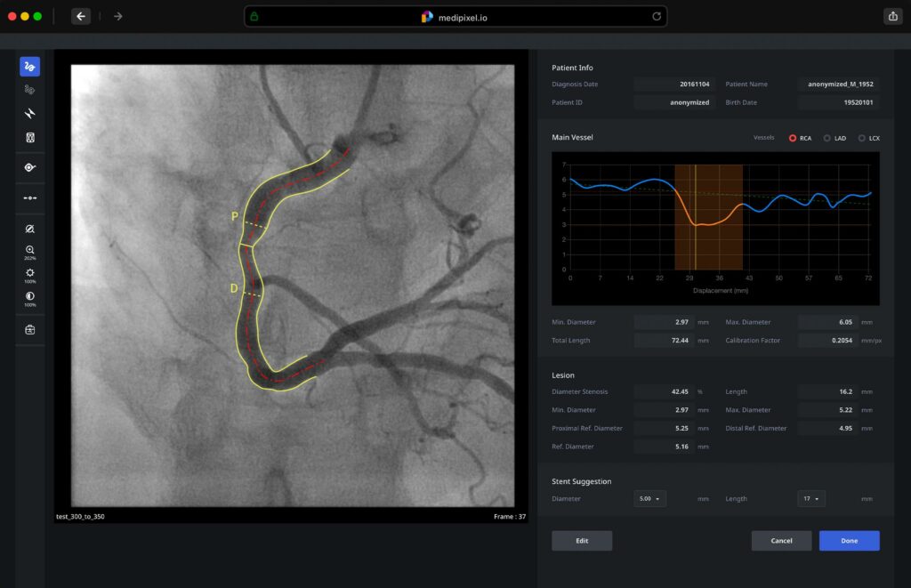Click the magnifier zoom icon showing 202%
The height and width of the screenshot is (588, 911).
tap(29, 251)
